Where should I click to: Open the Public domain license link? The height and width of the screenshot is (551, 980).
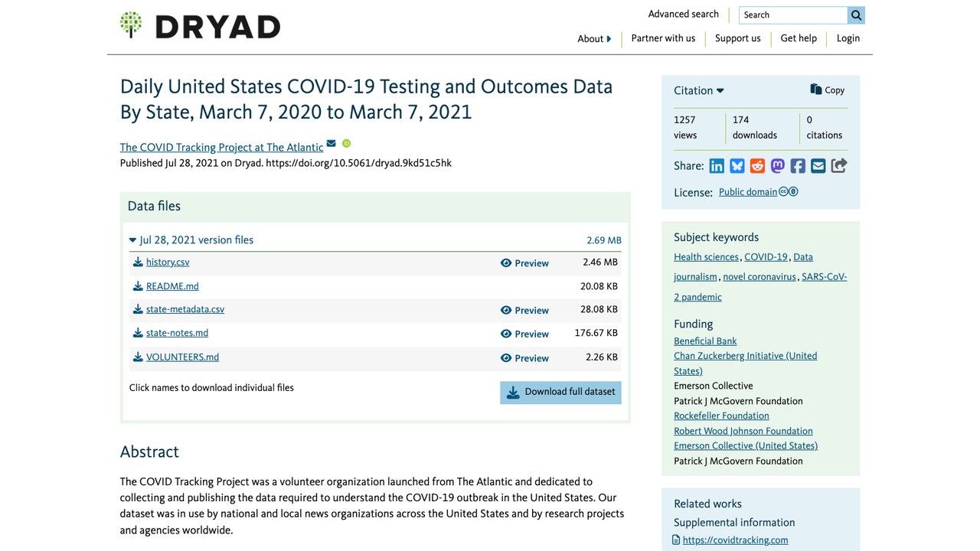point(748,192)
